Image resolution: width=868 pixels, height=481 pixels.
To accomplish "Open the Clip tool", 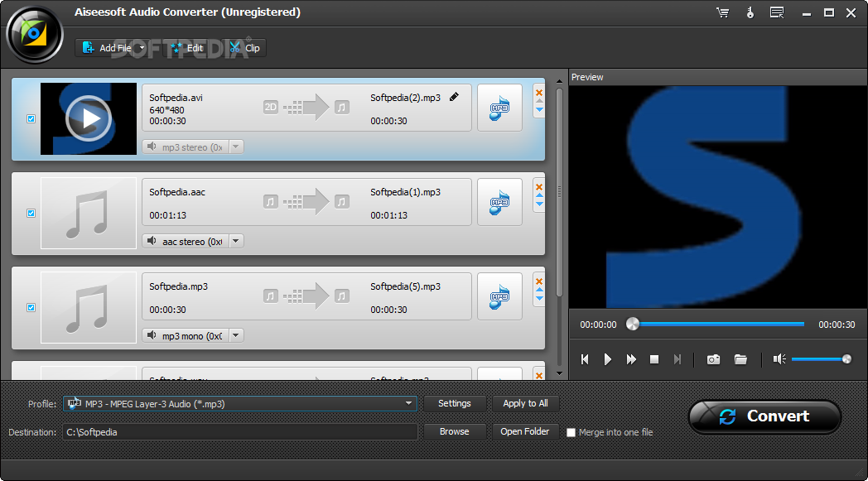I will (244, 48).
